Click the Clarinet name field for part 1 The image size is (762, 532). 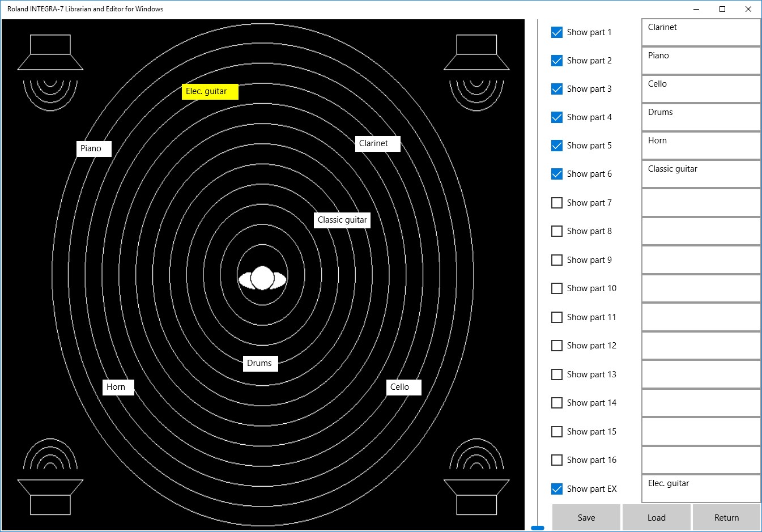pos(701,32)
